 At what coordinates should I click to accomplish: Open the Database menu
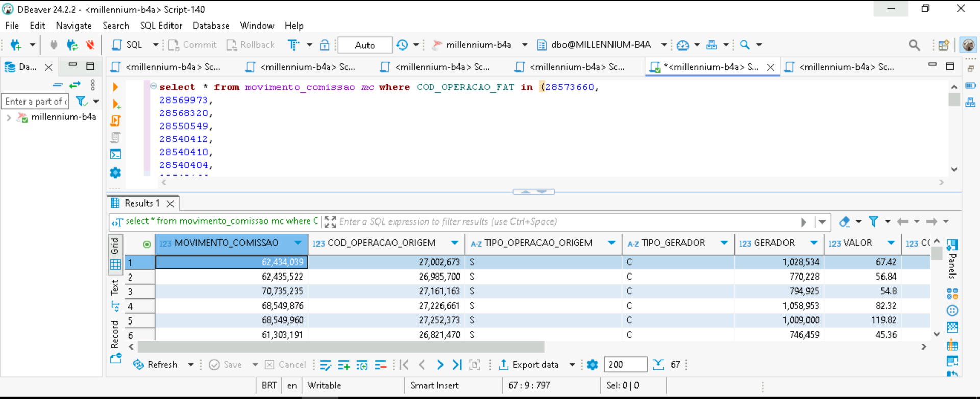211,26
